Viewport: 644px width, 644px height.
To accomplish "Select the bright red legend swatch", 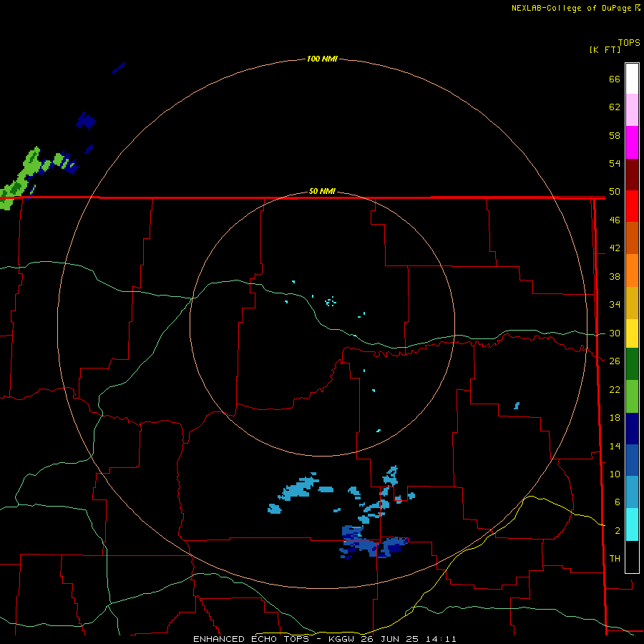I will coord(632,206).
